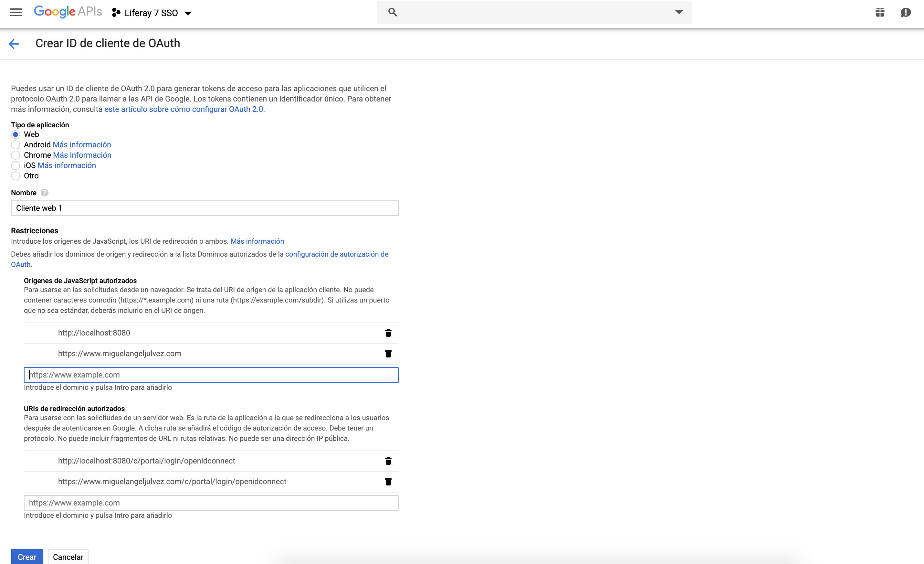
Task: Open Más información link next to Chrome
Action: pyautogui.click(x=82, y=155)
